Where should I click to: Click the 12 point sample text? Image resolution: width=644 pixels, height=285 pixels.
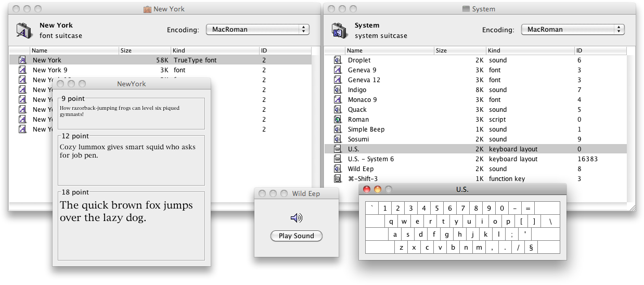point(127,151)
